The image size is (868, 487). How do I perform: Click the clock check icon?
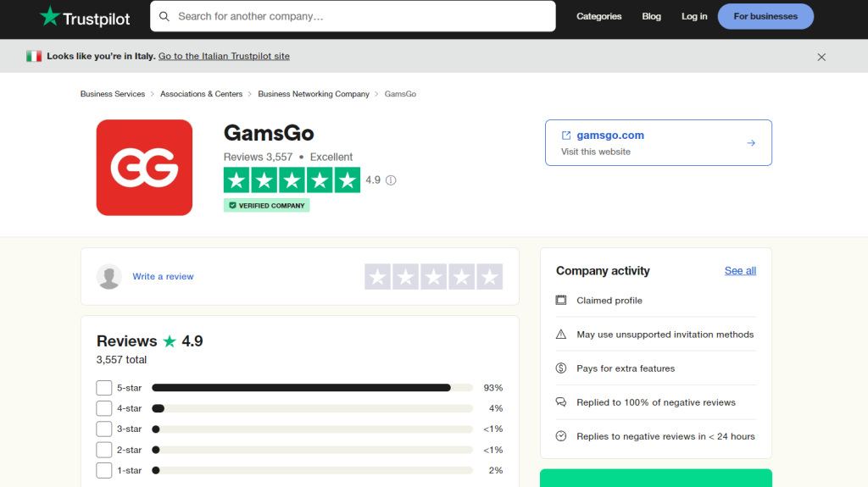coord(561,436)
